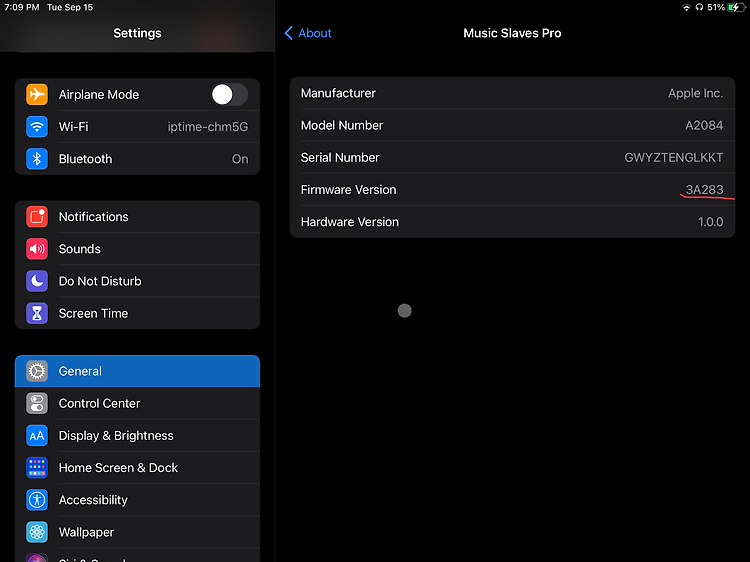Tap the Wi-Fi status bar icon
The height and width of the screenshot is (562, 750).
coord(686,7)
